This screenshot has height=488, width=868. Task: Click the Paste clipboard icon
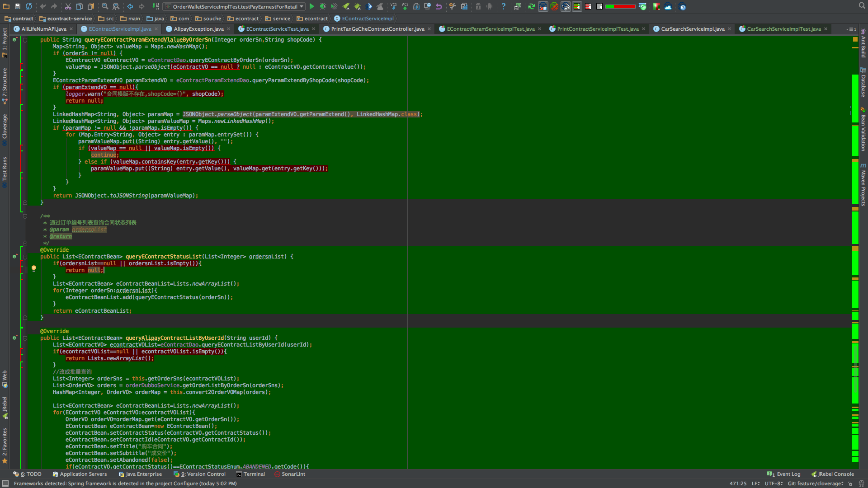[x=91, y=6]
